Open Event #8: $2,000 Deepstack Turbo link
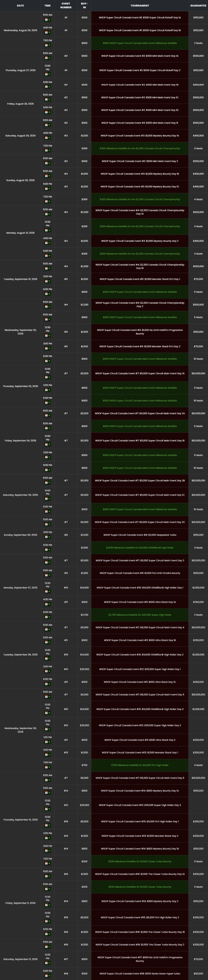Image resolution: width=208 pixels, height=980 pixels. [140, 535]
